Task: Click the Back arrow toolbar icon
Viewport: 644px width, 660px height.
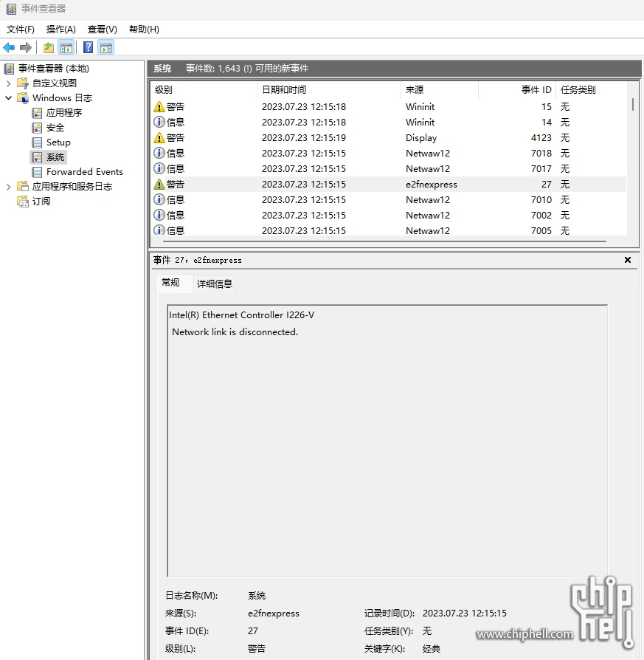Action: coord(9,47)
